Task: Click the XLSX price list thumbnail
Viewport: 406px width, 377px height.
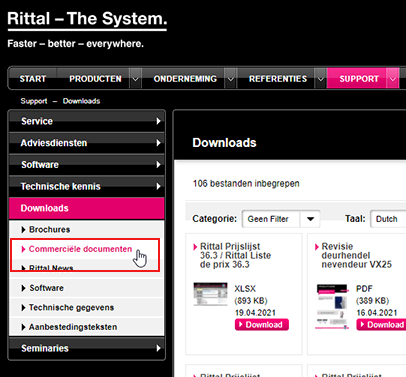Action: click(x=210, y=294)
